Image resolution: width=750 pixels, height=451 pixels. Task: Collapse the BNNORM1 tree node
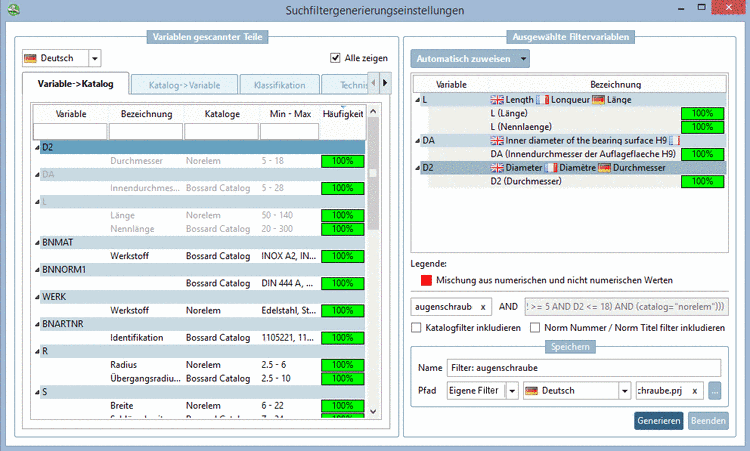pos(37,270)
